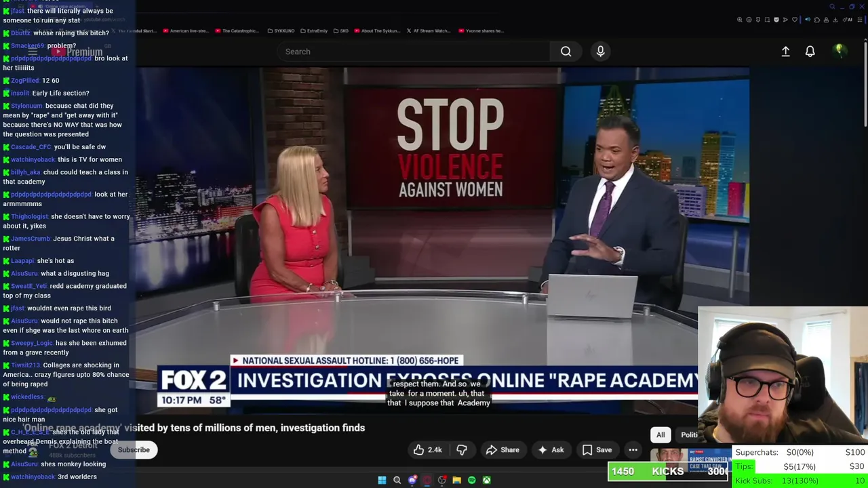Dislike the video with thumbs-down icon
868x488 pixels.
(x=462, y=450)
